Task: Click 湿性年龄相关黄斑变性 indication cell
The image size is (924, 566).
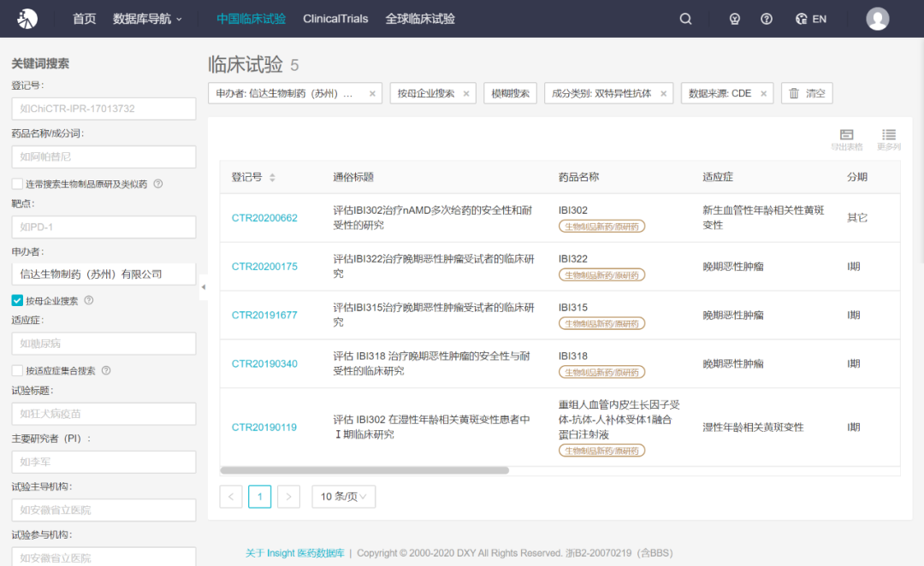Action: [x=753, y=427]
